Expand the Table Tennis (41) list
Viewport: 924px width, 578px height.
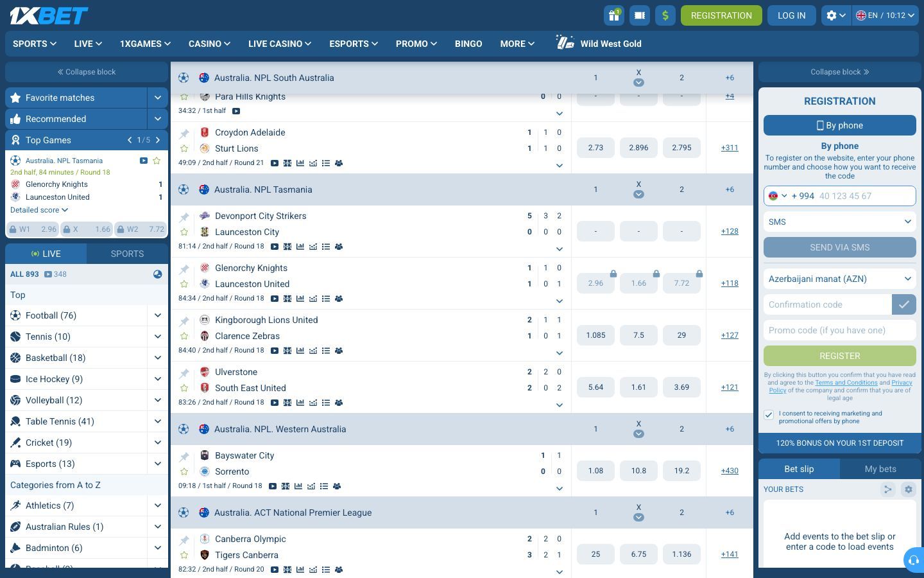coord(158,421)
